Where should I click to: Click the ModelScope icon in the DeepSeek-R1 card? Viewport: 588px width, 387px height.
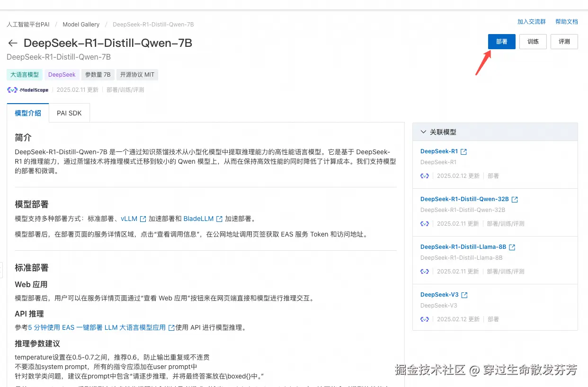pyautogui.click(x=425, y=176)
